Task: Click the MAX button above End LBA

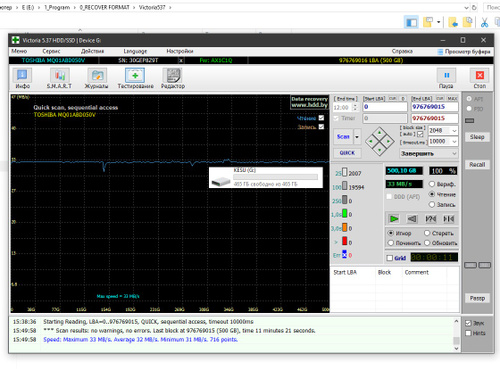Action: point(452,99)
